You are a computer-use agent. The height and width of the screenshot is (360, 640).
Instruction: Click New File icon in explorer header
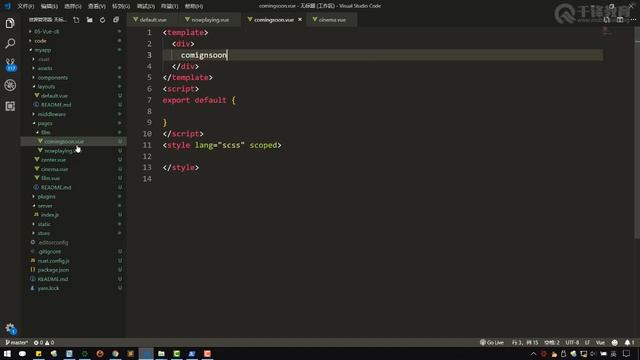coord(76,20)
